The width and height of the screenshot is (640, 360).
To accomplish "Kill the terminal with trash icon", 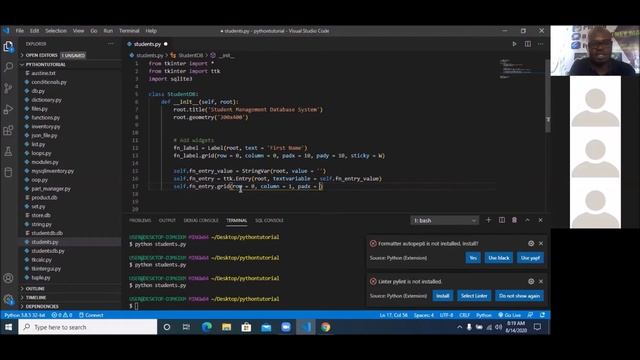I will point(514,220).
